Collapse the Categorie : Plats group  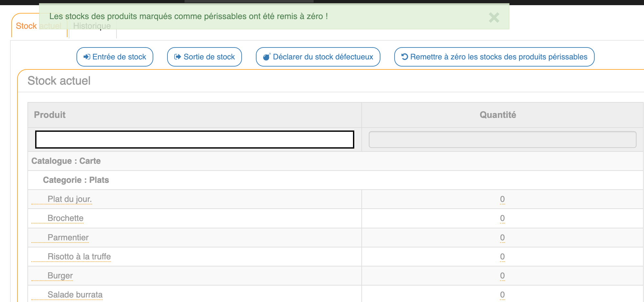[x=76, y=180]
